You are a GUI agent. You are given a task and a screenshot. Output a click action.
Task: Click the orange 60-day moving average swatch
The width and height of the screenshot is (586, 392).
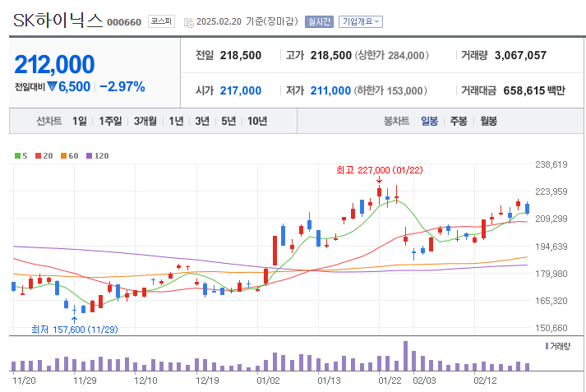[x=63, y=156]
